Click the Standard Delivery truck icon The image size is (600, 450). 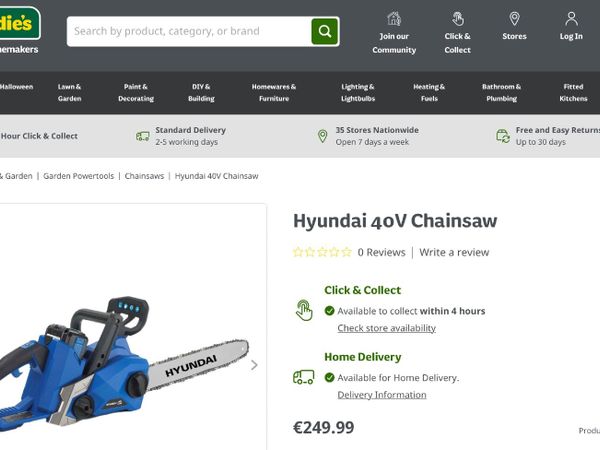pyautogui.click(x=143, y=136)
